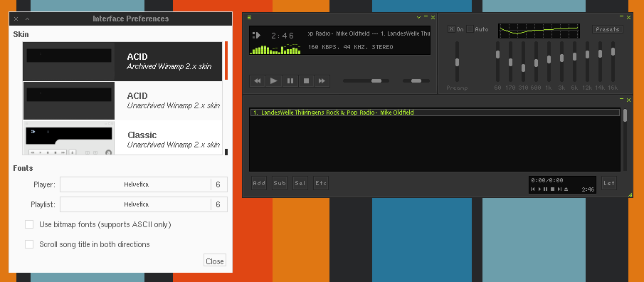Adjust the 16k equalizer band slider
The height and width of the screenshot is (282, 644).
pos(613,62)
